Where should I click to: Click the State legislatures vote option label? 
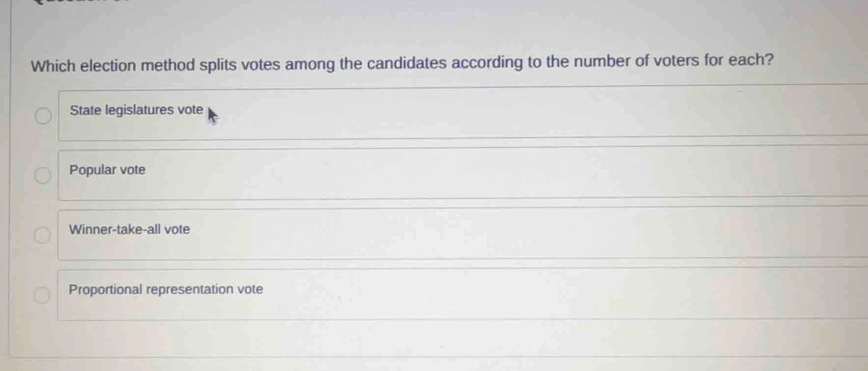pyautogui.click(x=136, y=110)
